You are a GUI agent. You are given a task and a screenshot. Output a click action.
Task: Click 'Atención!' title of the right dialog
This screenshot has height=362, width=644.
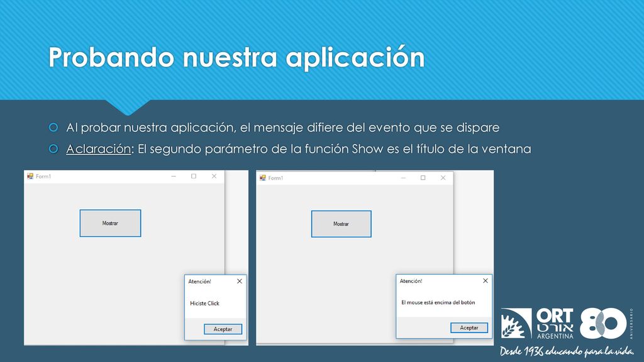point(411,281)
